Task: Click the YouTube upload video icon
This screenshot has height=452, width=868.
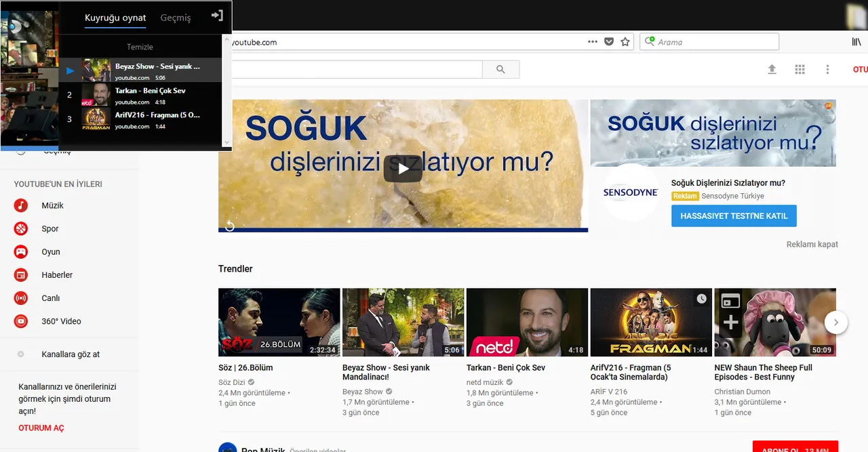Action: click(x=772, y=69)
